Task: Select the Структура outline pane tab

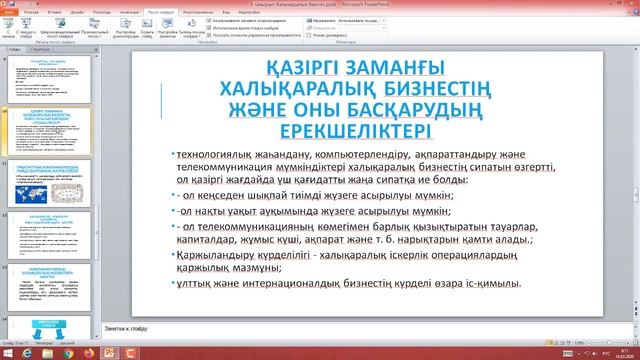Action: point(40,49)
